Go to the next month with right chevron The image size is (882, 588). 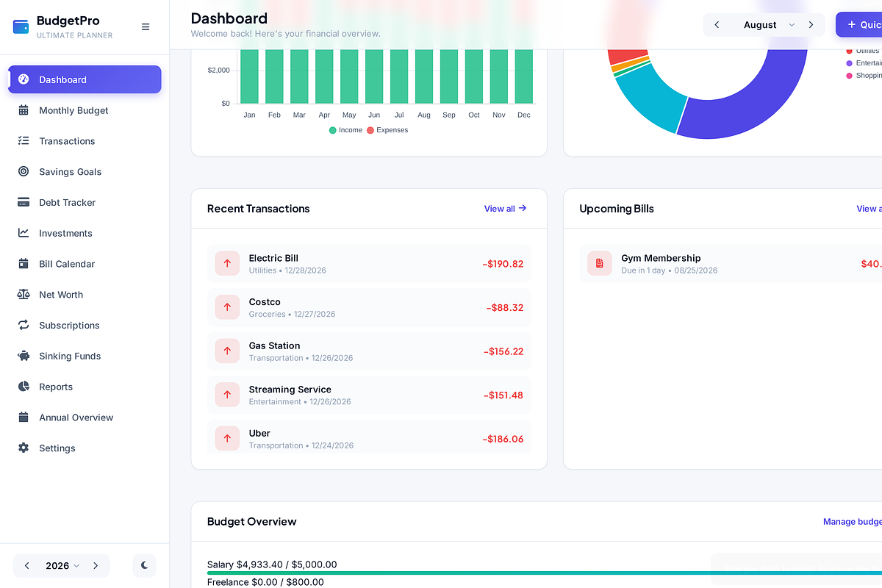tap(811, 25)
